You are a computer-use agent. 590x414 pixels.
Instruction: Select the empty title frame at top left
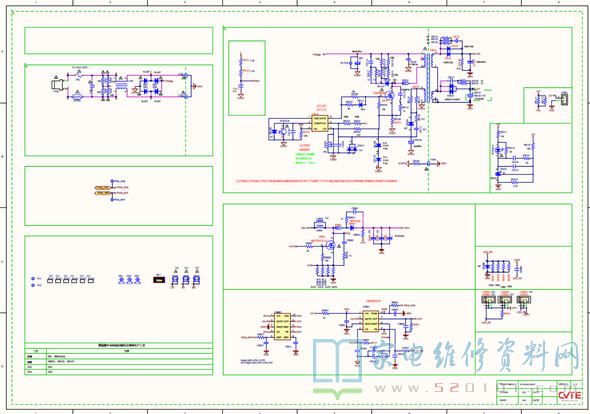119,40
